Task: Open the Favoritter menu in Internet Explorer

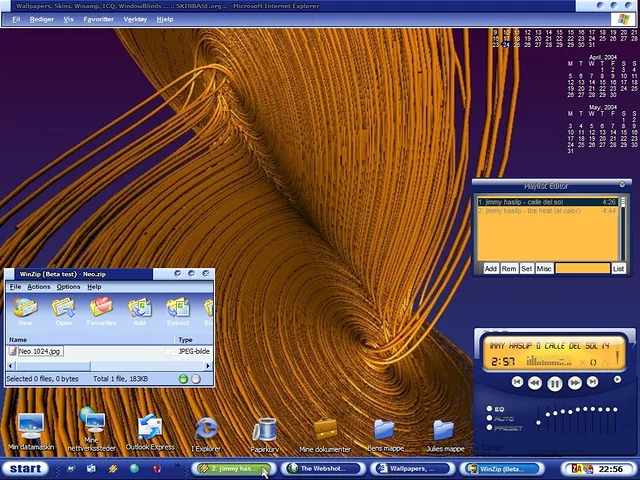Action: [x=98, y=19]
